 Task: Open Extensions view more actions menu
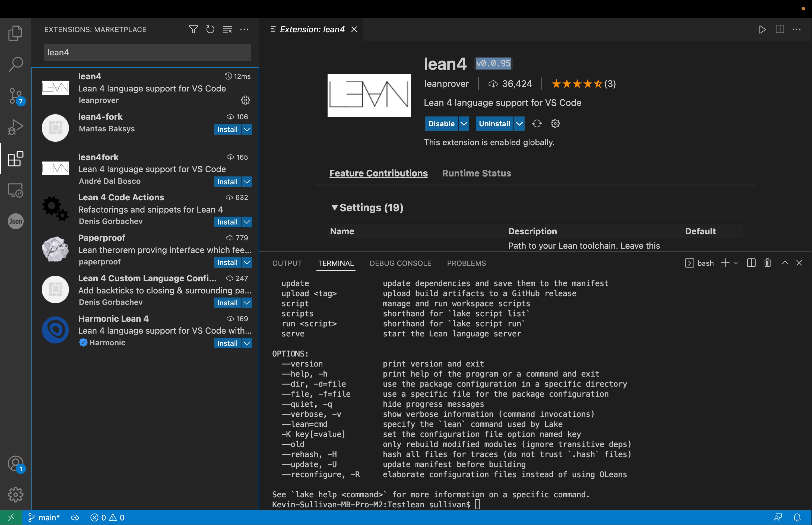[x=244, y=29]
